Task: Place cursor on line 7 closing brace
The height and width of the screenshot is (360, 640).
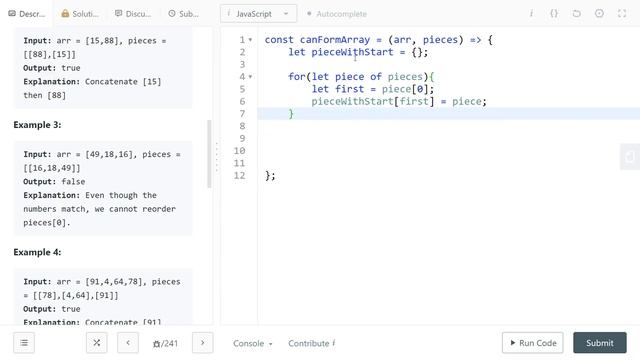Action: click(x=291, y=113)
